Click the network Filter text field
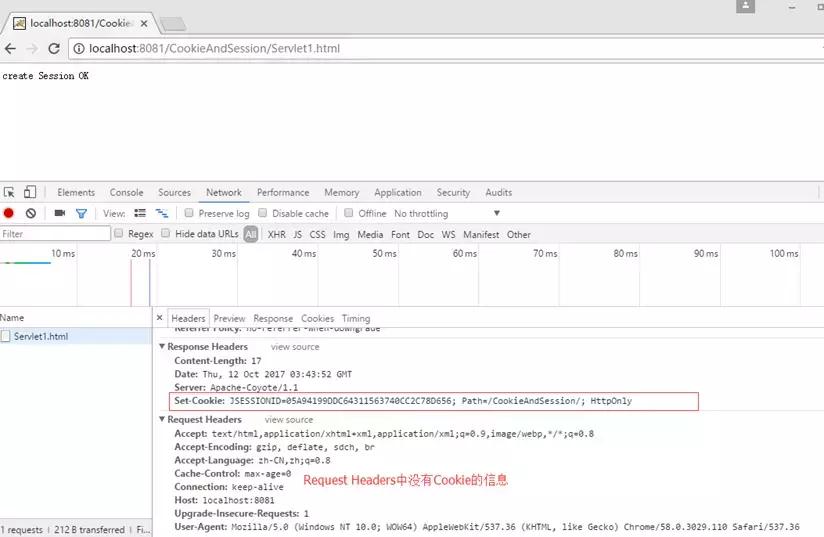The width and height of the screenshot is (824, 537). [x=55, y=234]
